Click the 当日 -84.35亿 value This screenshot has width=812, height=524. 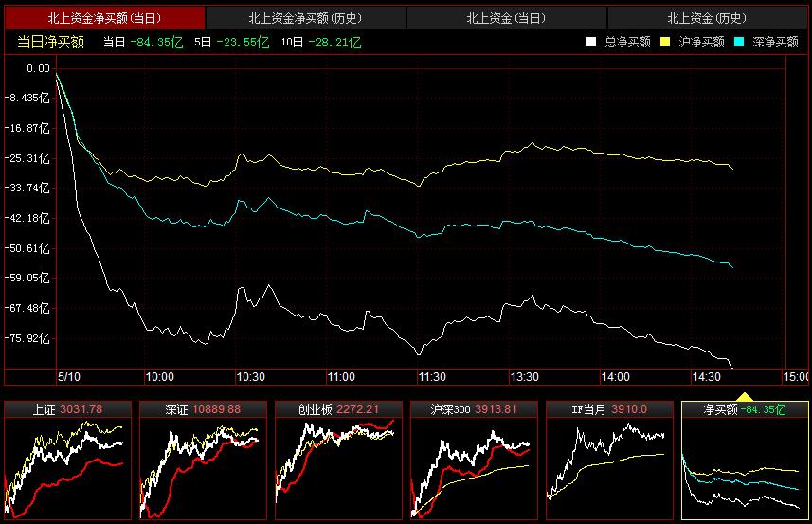142,42
